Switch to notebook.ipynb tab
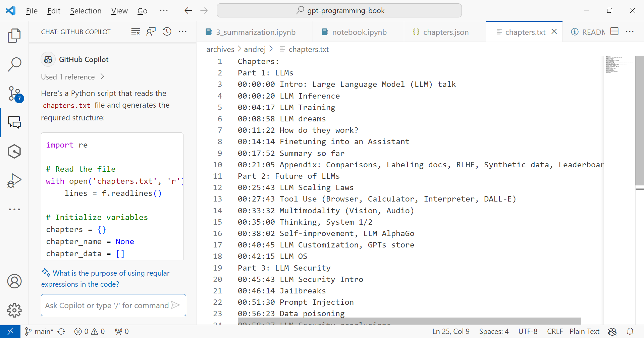Viewport: 644px width, 338px height. click(358, 32)
